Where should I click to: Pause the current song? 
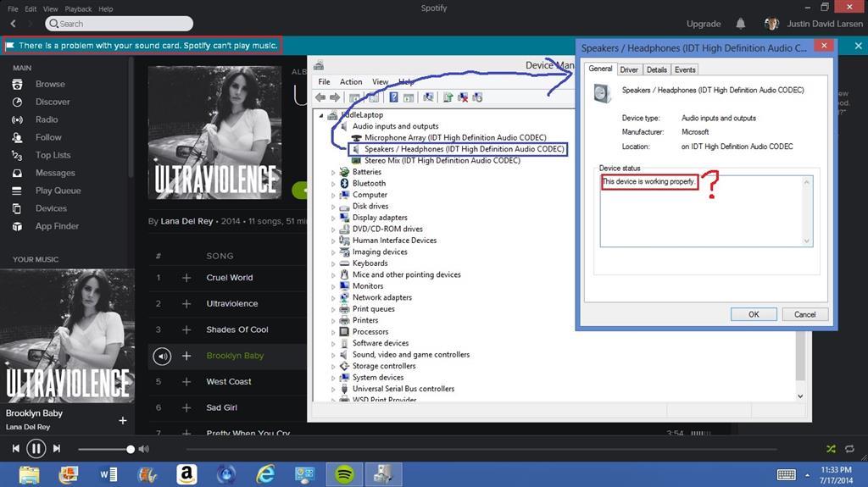(36, 448)
